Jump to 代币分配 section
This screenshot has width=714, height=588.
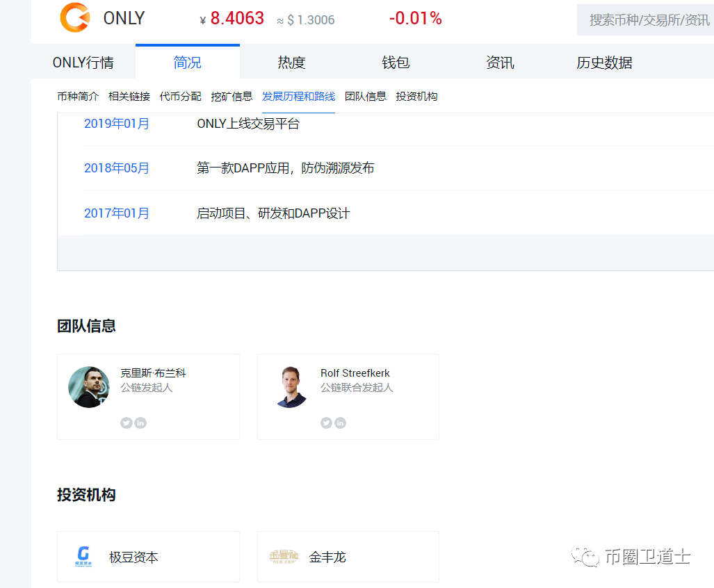point(180,97)
